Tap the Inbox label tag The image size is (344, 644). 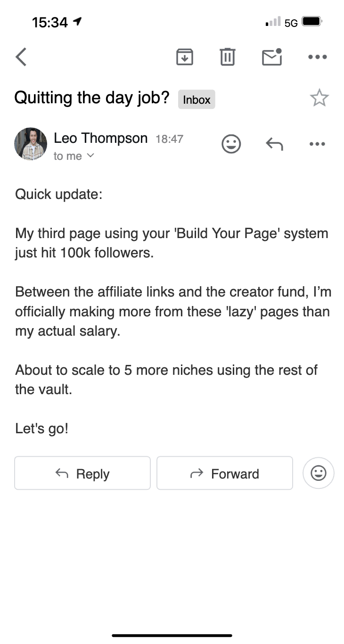click(x=197, y=99)
